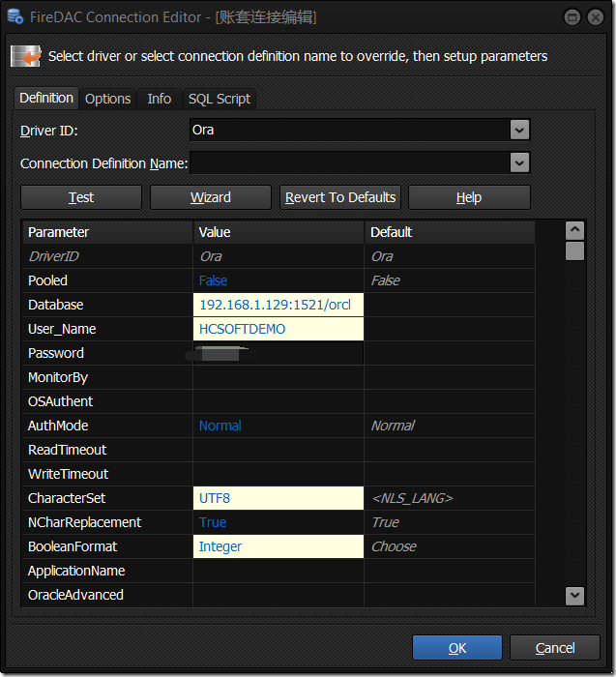Screen dimensions: 616x677
Task: Click the scrollbar up arrow of the parameter grid
Action: [x=574, y=230]
